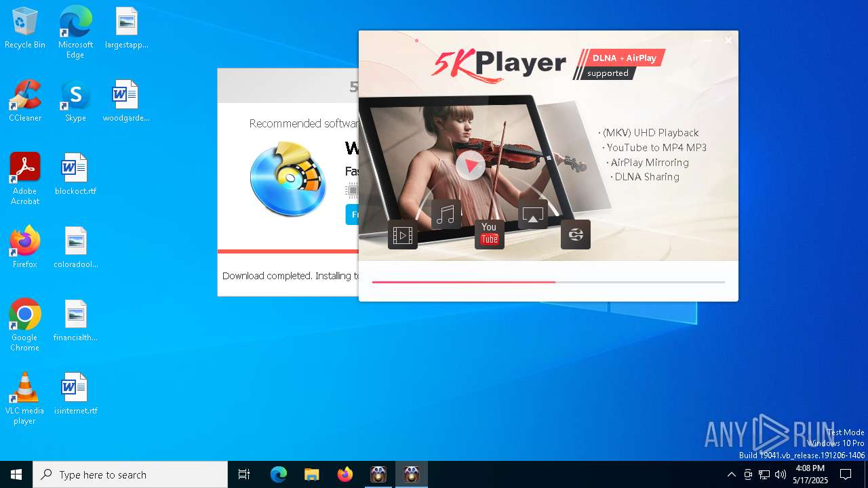Open File Explorer from the taskbar
Screen dimensions: 868x488
tap(311, 474)
